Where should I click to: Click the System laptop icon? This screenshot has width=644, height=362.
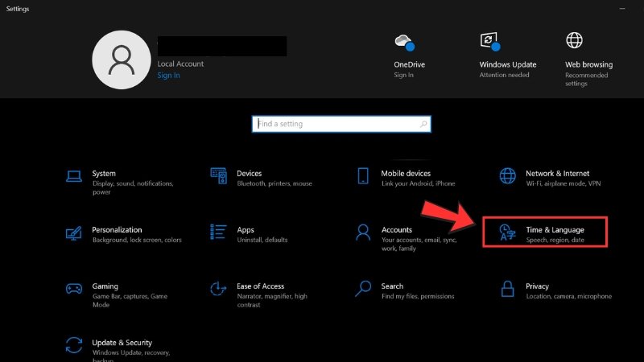(x=74, y=176)
